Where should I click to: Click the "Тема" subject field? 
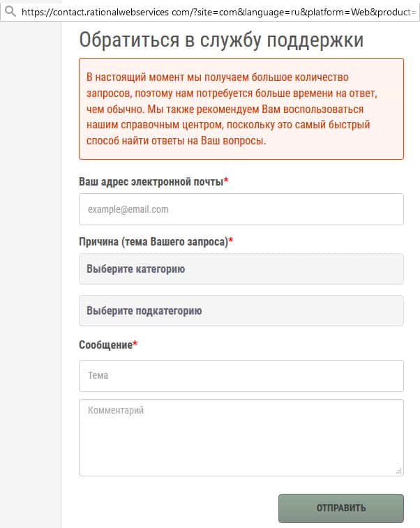pos(241,376)
